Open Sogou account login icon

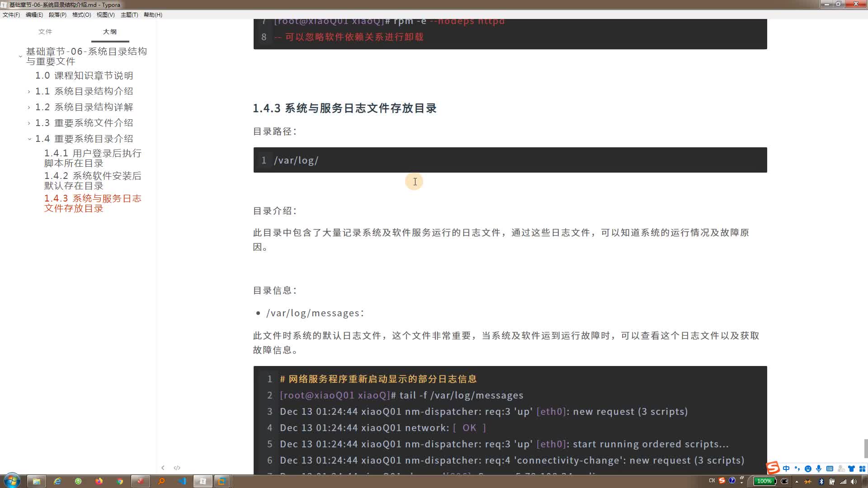click(841, 469)
